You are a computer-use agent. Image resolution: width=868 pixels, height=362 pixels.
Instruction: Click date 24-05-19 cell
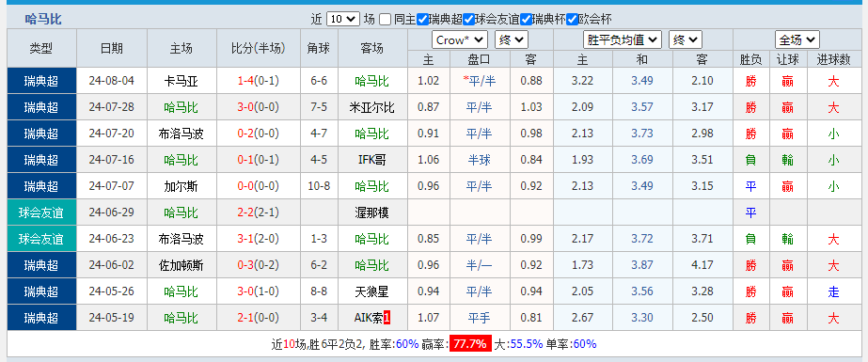112,318
